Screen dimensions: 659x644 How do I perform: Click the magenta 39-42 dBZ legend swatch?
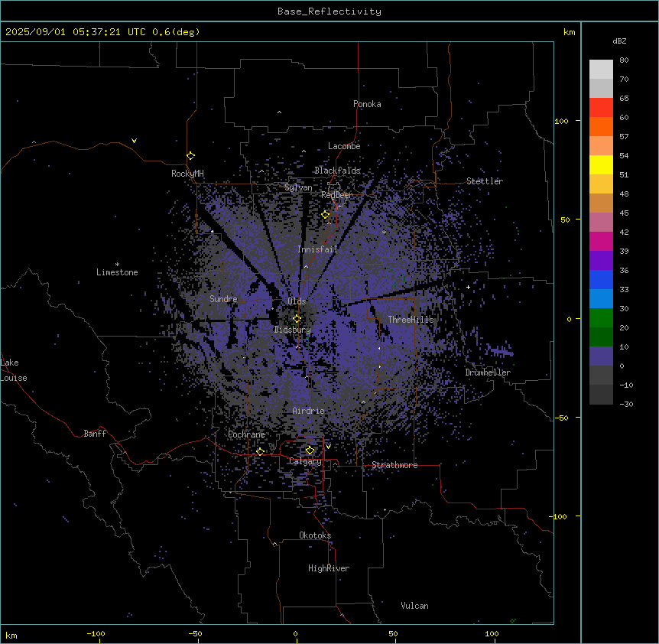pos(601,242)
